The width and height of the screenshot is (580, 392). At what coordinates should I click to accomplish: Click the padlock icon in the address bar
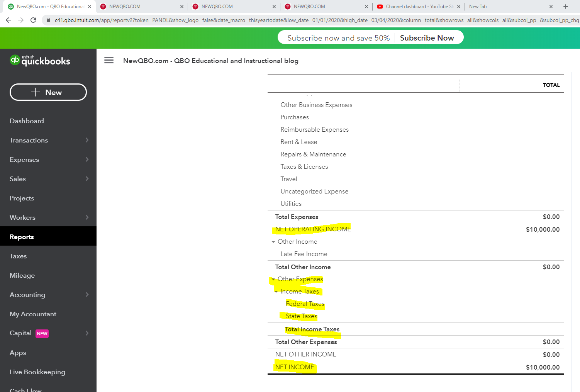coord(49,20)
